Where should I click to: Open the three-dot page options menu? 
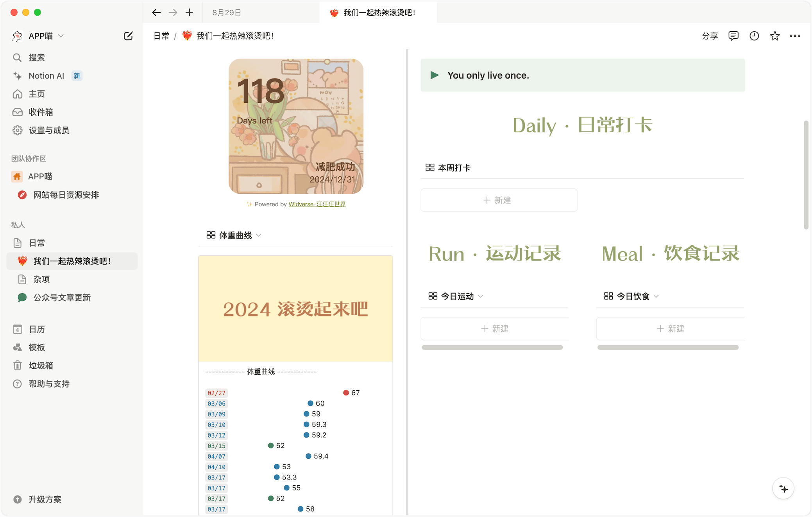click(795, 36)
